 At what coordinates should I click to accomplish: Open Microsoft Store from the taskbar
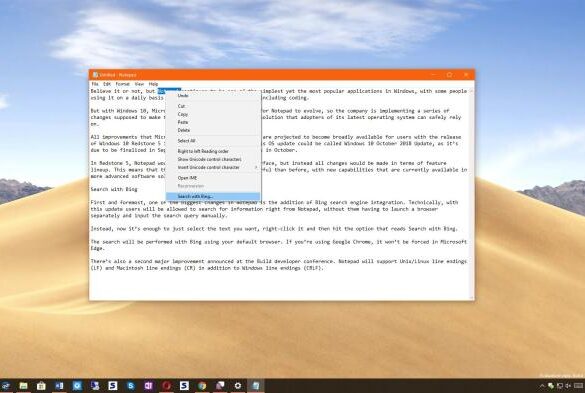coord(41,386)
